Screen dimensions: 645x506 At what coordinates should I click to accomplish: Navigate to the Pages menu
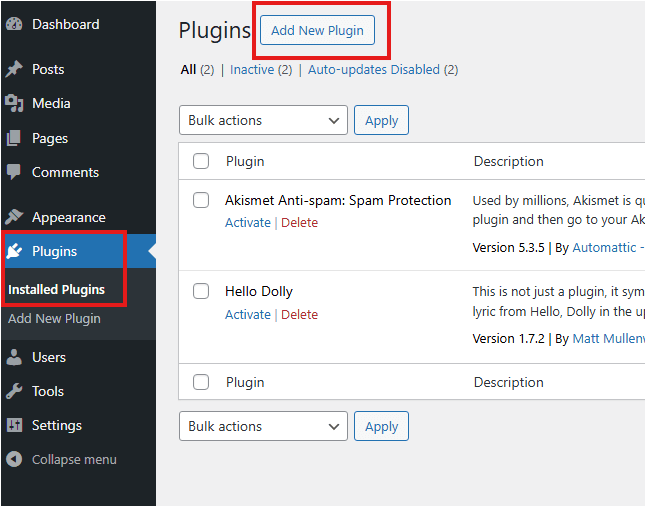coord(50,139)
